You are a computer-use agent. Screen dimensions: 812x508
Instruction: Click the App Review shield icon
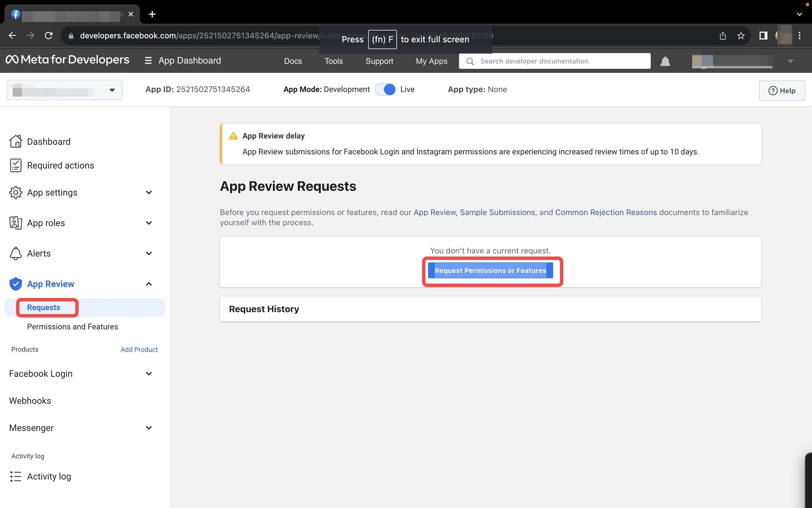click(x=15, y=284)
